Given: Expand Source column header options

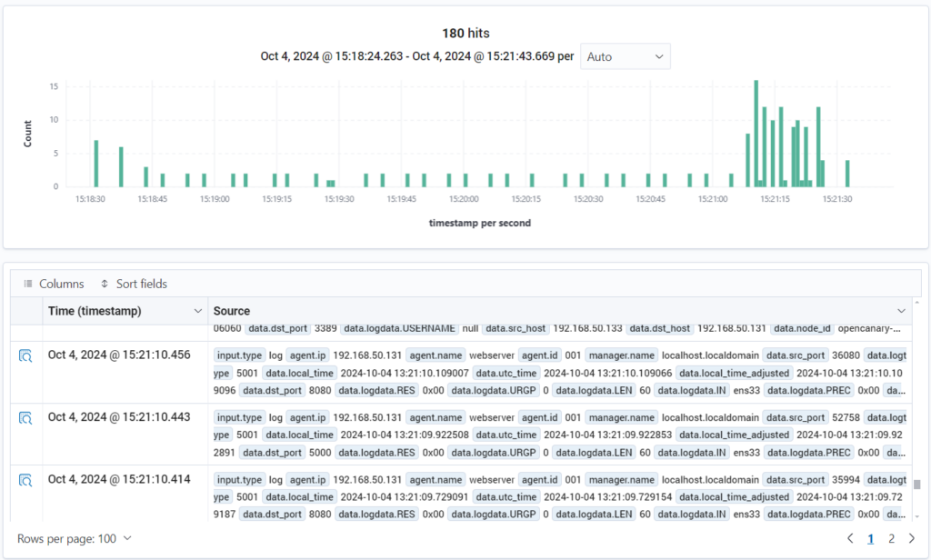Looking at the screenshot, I should (901, 311).
